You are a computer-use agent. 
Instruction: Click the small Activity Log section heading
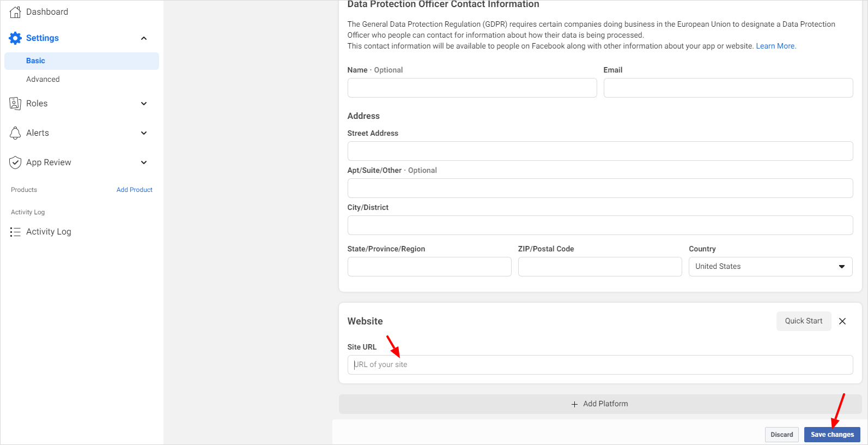click(x=28, y=212)
